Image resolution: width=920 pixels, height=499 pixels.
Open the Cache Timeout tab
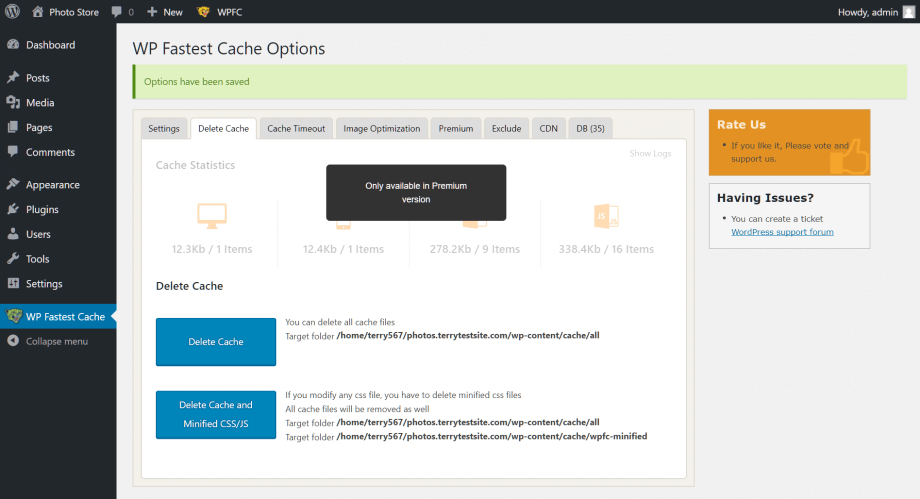296,129
